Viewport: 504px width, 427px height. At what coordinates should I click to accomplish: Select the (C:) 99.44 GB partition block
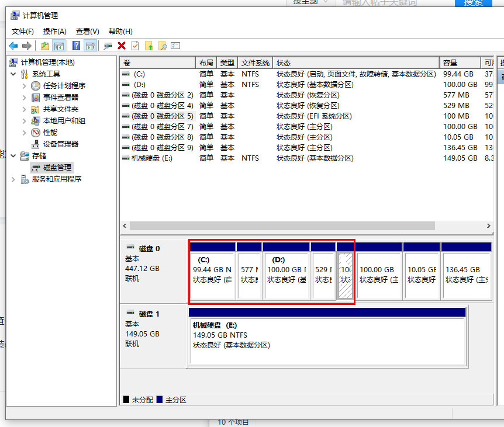[212, 271]
